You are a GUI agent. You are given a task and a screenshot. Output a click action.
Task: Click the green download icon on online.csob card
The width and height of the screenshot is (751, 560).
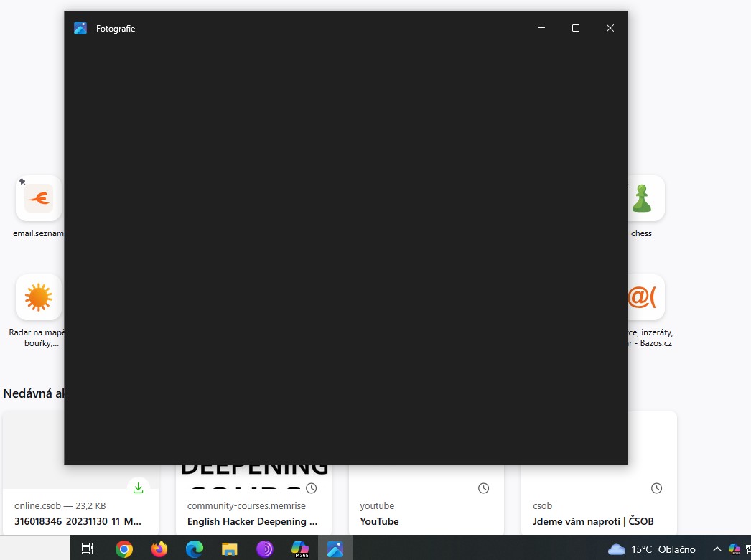138,488
